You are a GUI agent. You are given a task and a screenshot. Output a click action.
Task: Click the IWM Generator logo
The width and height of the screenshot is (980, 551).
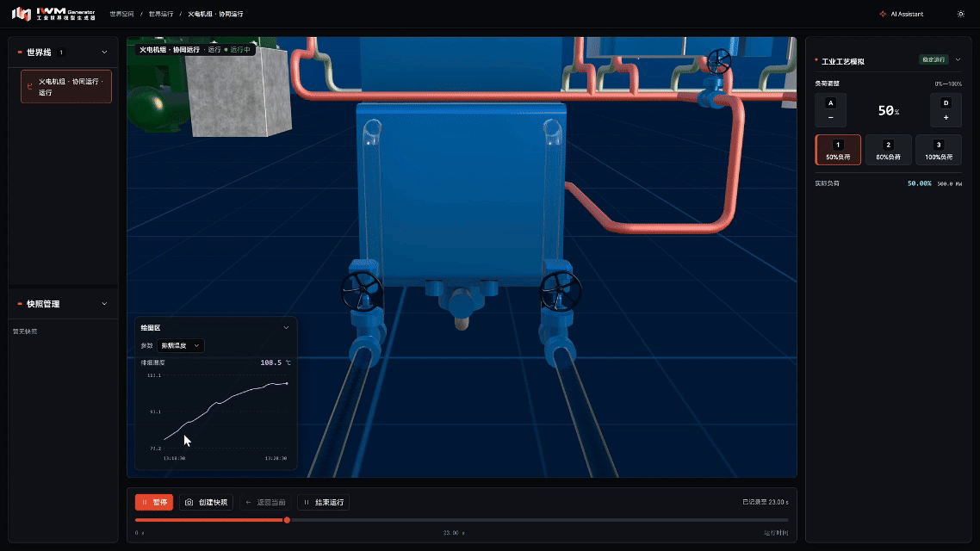[x=53, y=14]
